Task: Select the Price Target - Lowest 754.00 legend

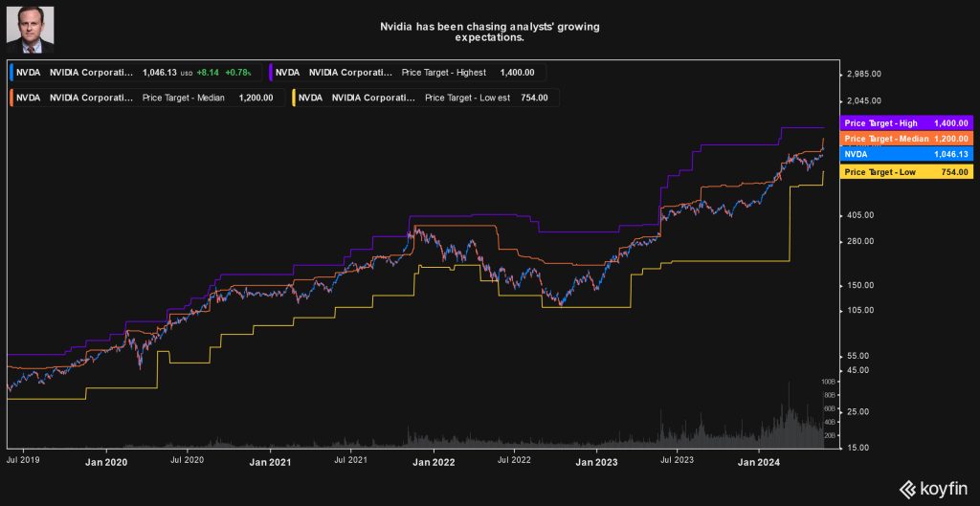Action: pyautogui.click(x=426, y=98)
